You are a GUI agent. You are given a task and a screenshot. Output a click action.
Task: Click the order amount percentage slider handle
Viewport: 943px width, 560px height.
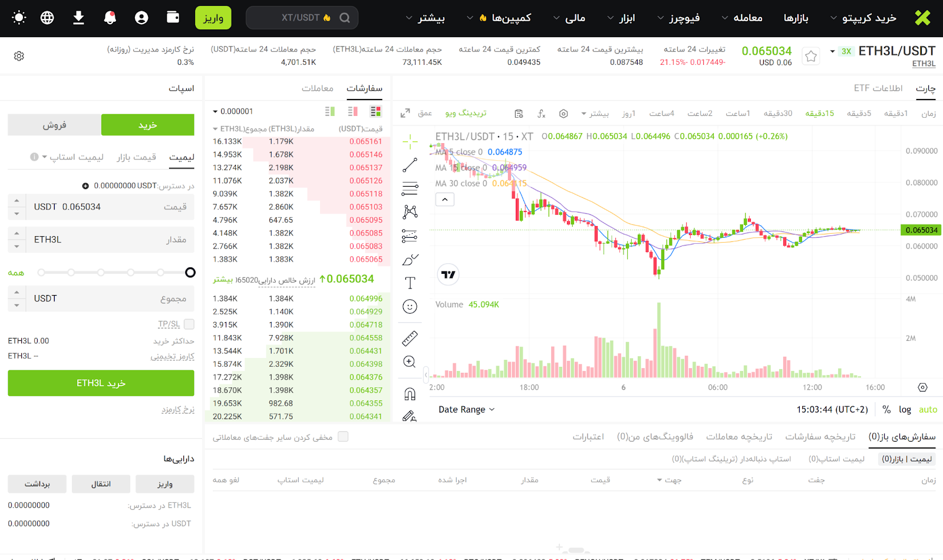tap(190, 272)
